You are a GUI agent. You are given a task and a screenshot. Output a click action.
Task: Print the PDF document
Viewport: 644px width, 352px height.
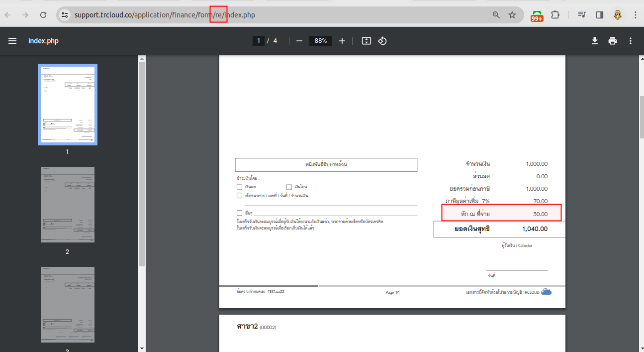tap(613, 41)
